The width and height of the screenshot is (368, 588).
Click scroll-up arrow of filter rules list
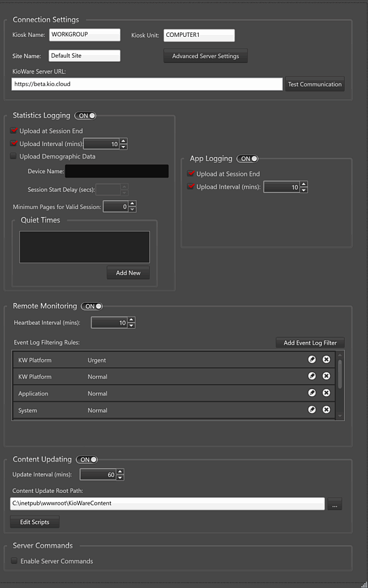pyautogui.click(x=340, y=355)
